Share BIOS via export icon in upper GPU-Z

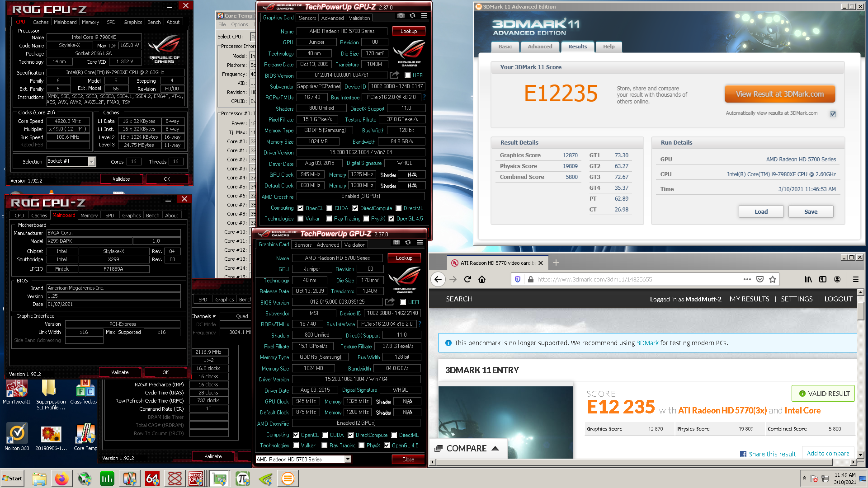coord(394,75)
